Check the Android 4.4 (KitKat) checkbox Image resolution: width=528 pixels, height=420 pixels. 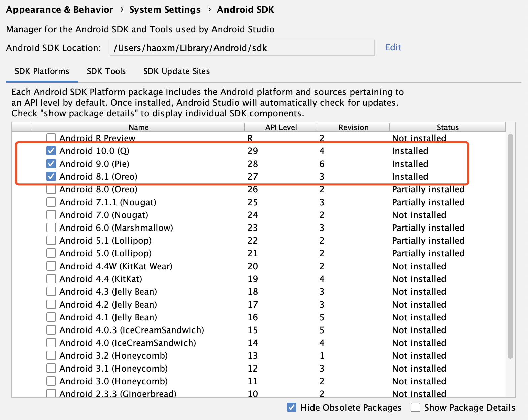(51, 279)
